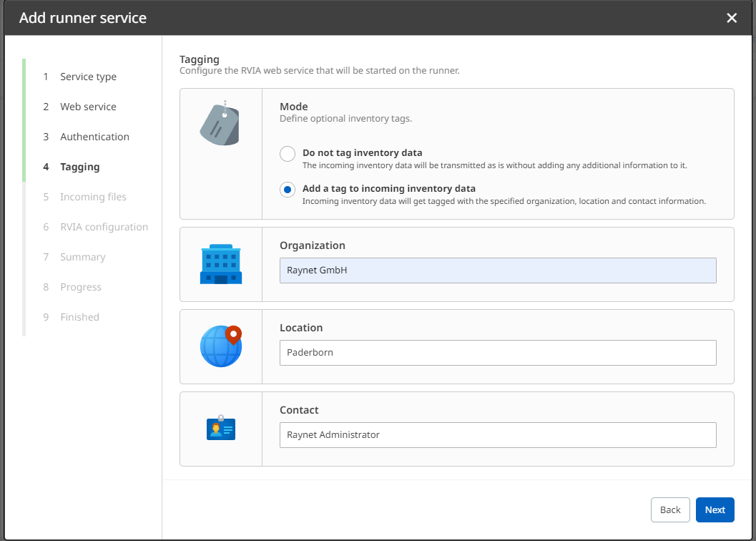Click the 'Mode' section title
The image size is (756, 541).
click(294, 107)
